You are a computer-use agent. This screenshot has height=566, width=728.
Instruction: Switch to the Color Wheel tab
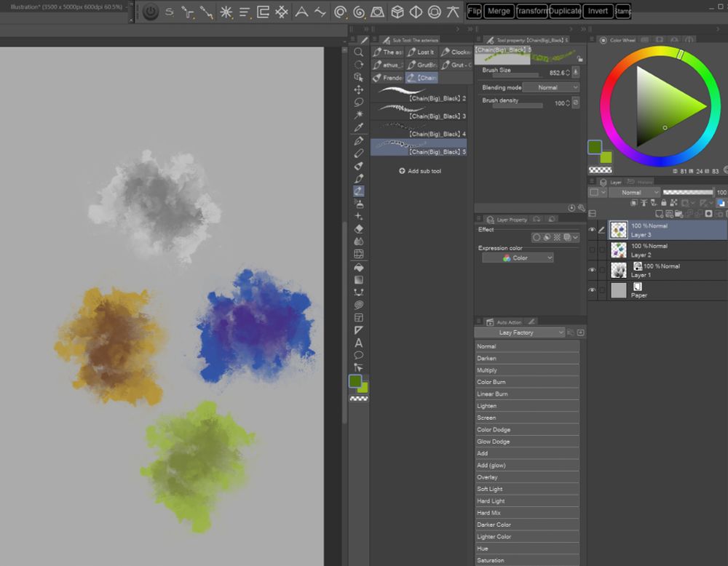pyautogui.click(x=617, y=40)
